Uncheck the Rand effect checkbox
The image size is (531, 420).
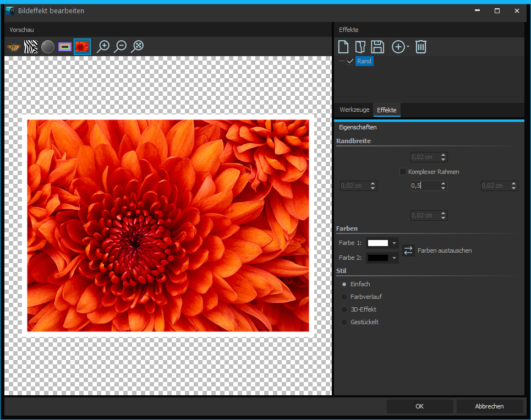(x=350, y=61)
